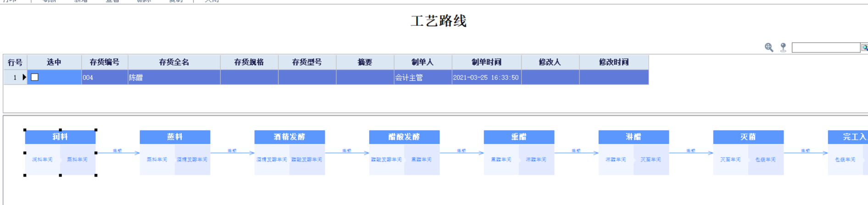Image resolution: width=868 pixels, height=205 pixels.
Task: Click the grid magnifier filter icon
Action: [769, 47]
